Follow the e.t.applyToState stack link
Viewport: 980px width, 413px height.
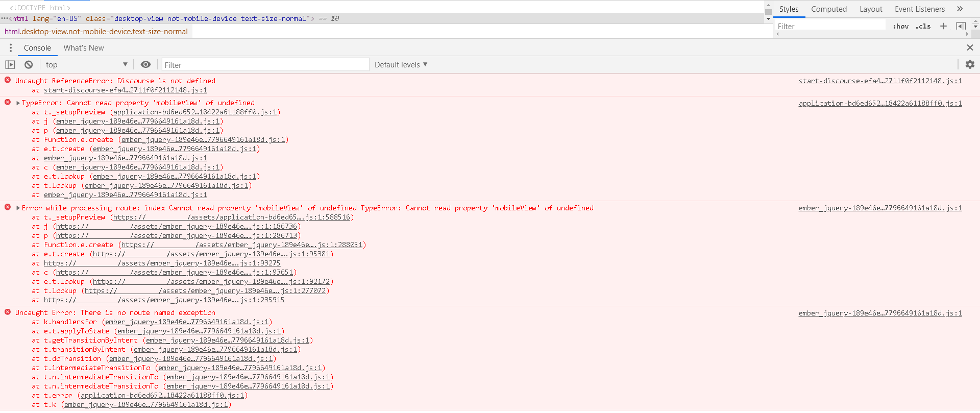coord(199,331)
